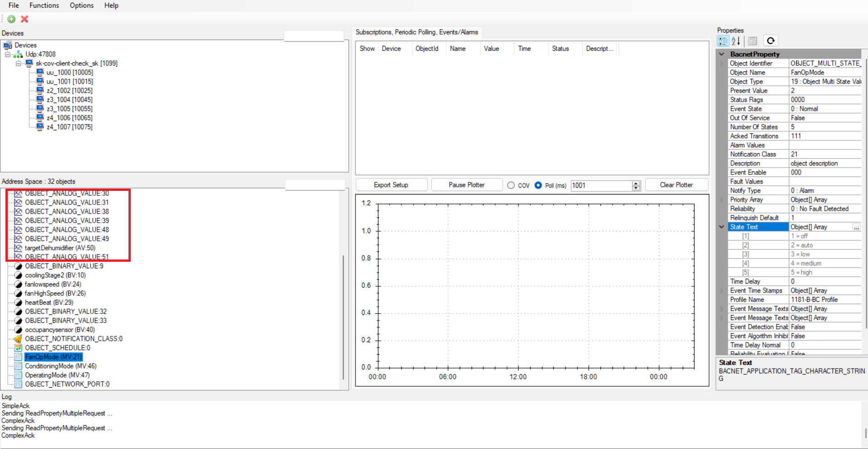Click the Clear Plotter button
The height and width of the screenshot is (449, 868).
point(676,185)
